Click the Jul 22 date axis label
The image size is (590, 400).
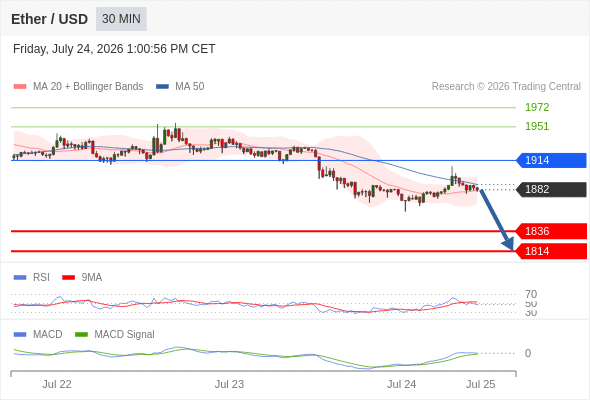[x=57, y=384]
